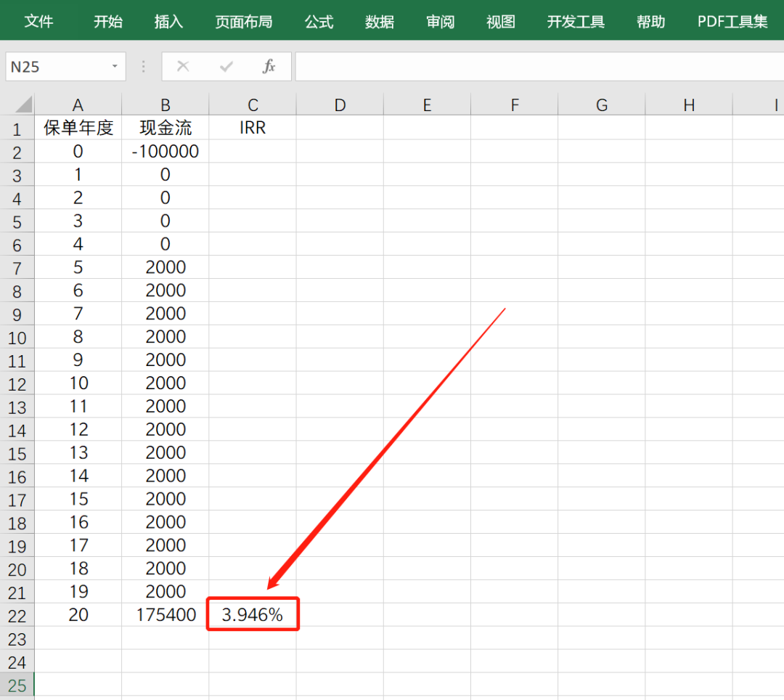Open the 文件 menu

[40, 21]
